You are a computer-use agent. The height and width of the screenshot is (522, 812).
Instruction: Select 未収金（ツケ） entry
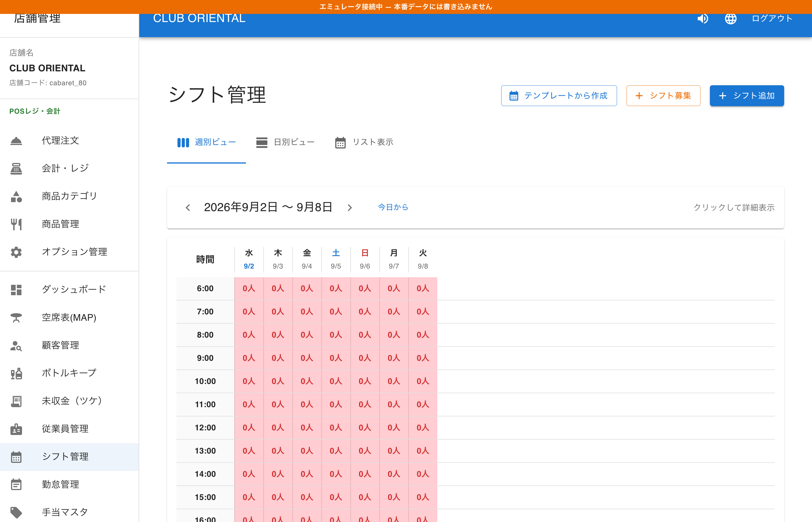point(69,401)
